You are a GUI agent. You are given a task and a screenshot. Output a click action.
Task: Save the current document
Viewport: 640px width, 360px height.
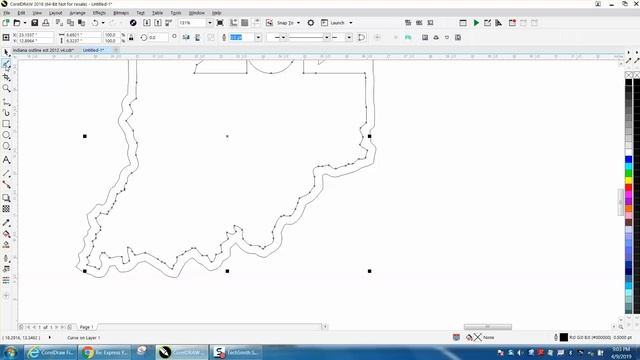[x=35, y=23]
